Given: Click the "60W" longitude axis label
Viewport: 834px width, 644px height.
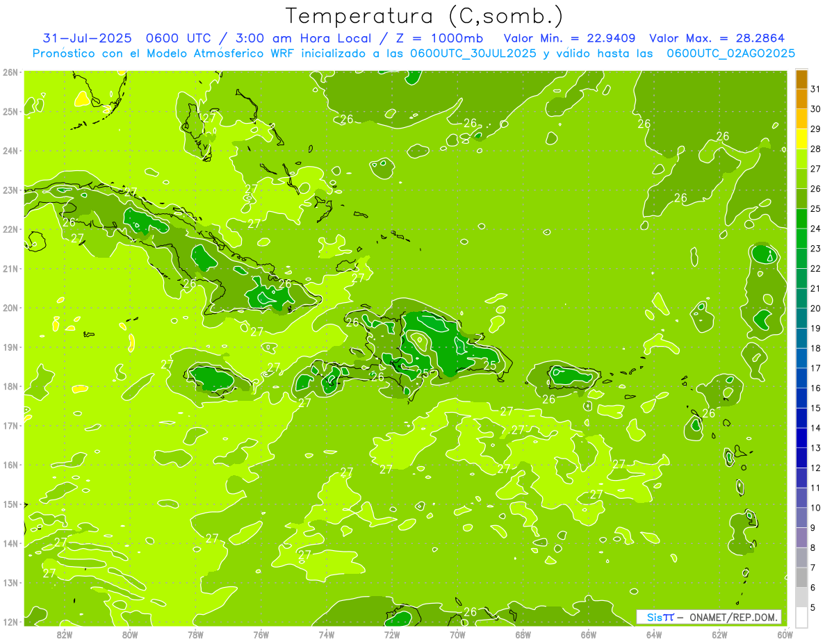Looking at the screenshot, I should [x=785, y=634].
